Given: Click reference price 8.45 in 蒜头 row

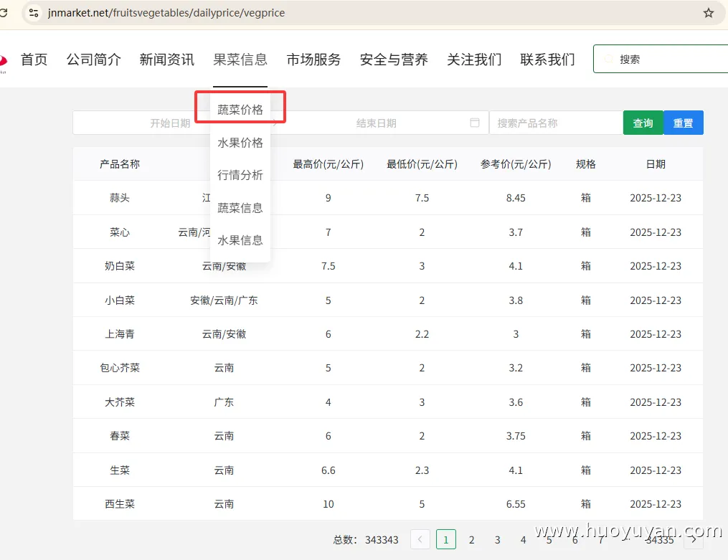Looking at the screenshot, I should 516,198.
